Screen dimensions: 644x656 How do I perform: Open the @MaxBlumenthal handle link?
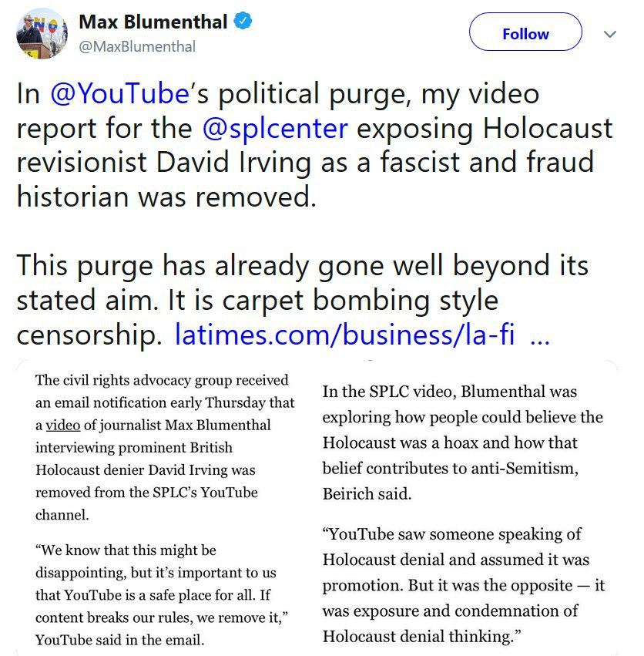tap(137, 46)
